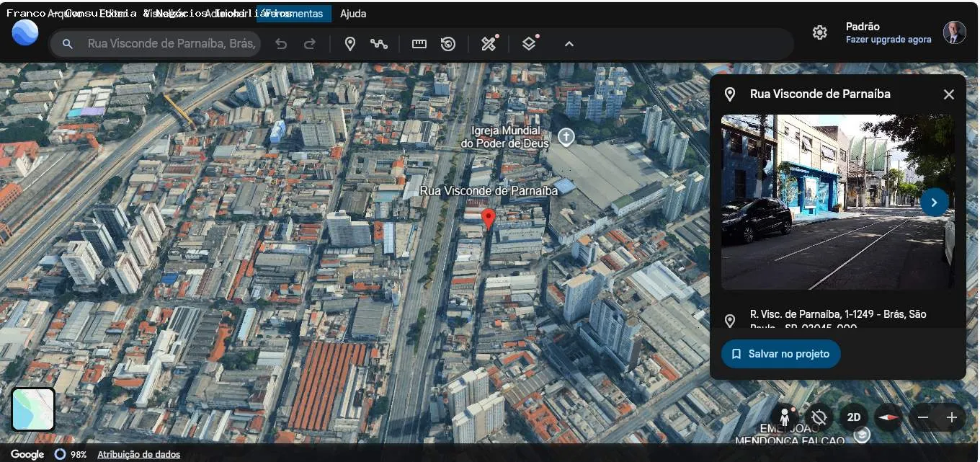Click the undo arrow in toolbar
980x462 pixels.
click(281, 44)
